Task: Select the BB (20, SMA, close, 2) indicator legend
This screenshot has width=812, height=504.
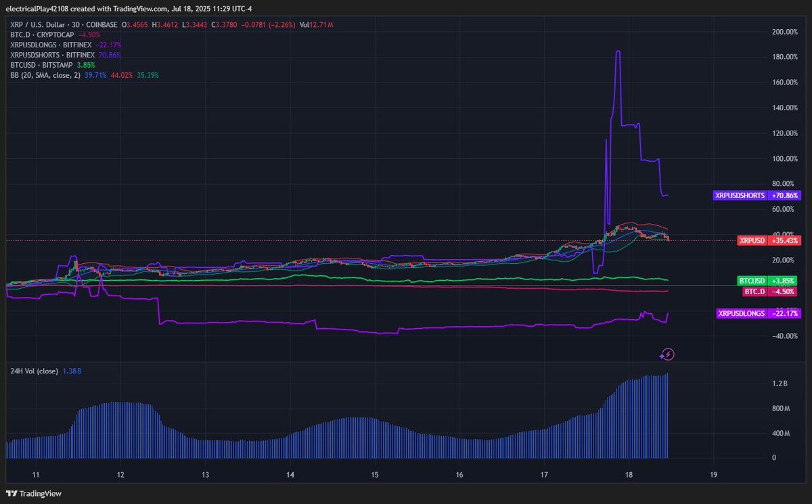Action: [x=45, y=75]
